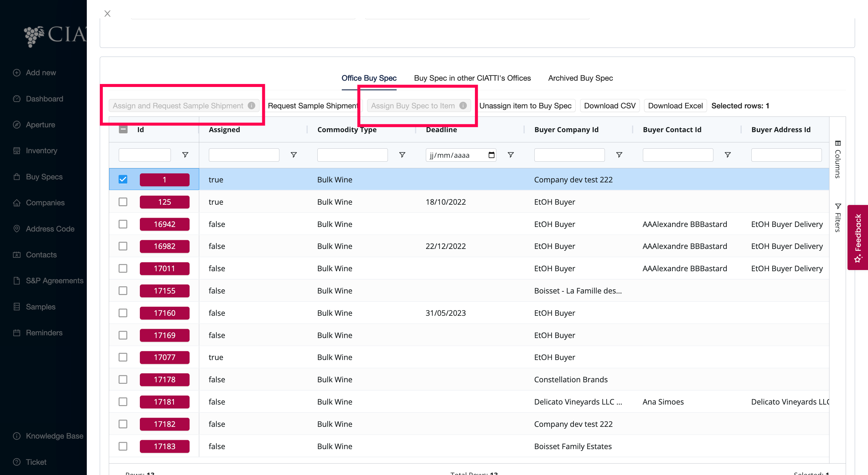Open calendar picker in Deadline filter

(x=491, y=155)
